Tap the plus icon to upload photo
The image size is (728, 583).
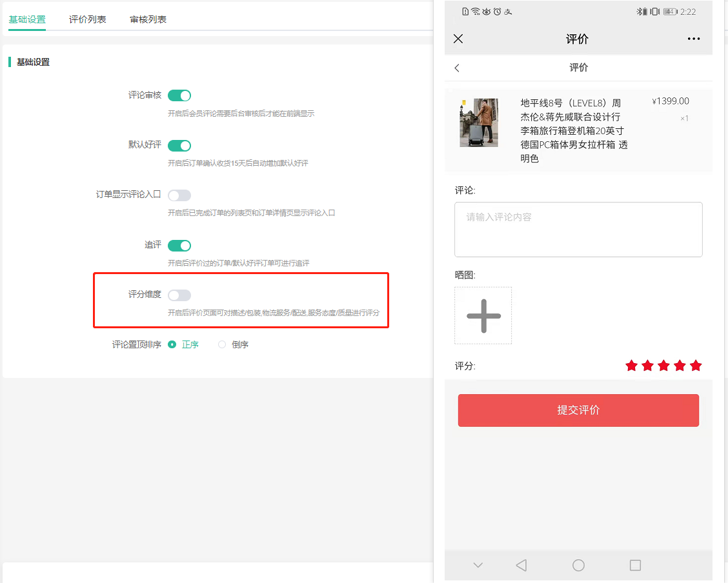(483, 315)
